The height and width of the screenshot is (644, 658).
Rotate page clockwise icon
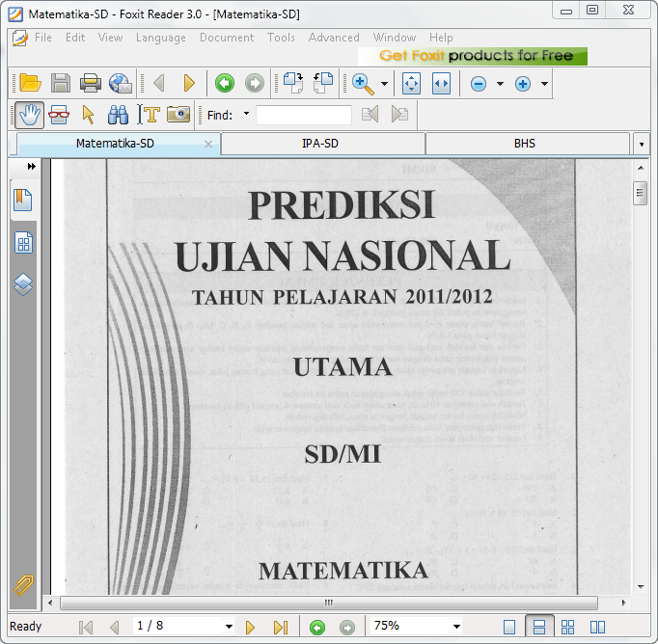293,83
